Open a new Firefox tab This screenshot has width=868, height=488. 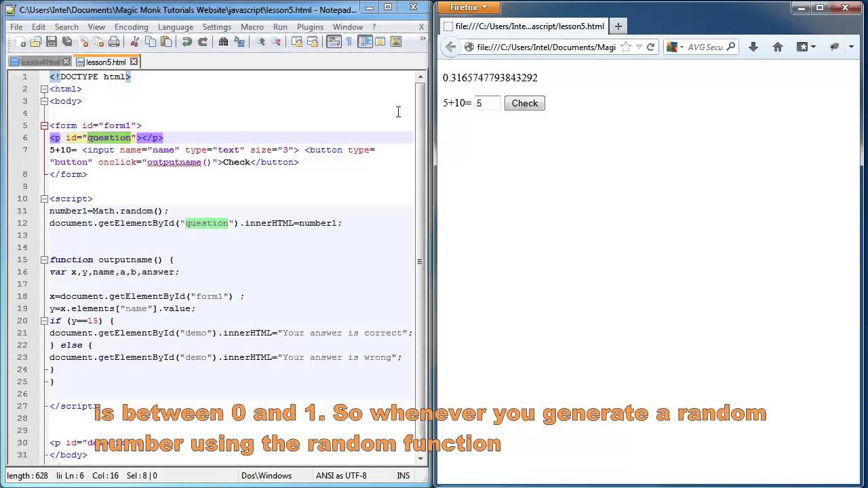[x=618, y=26]
